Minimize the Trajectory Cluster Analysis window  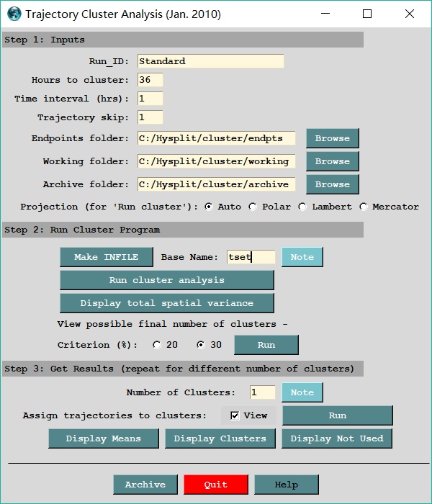(325, 14)
